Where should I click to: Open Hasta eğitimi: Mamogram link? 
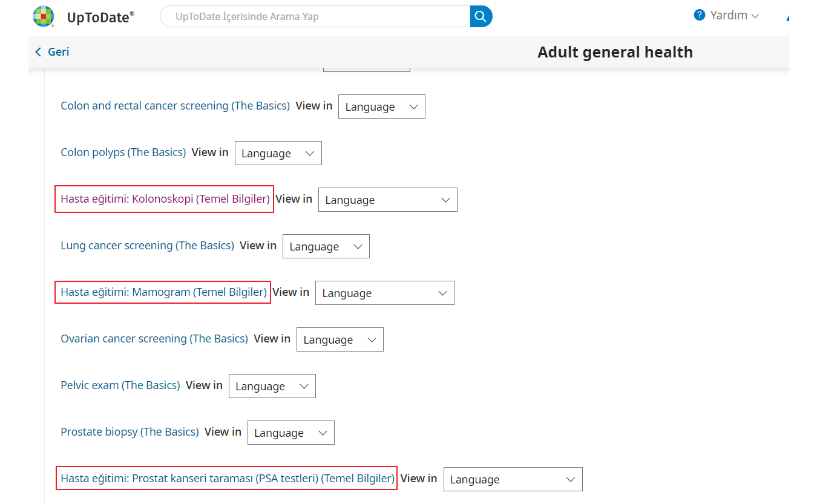[x=163, y=292]
